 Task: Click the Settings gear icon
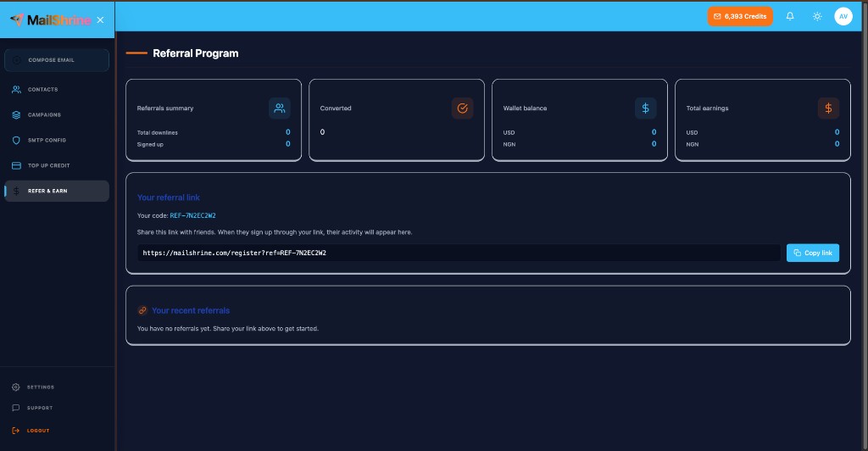tap(15, 387)
